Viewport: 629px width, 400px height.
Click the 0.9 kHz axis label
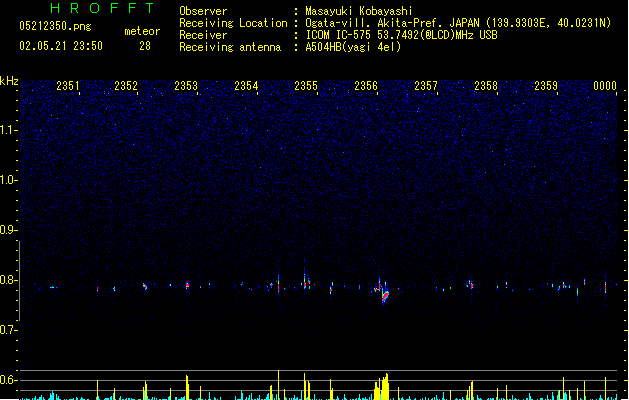point(9,230)
